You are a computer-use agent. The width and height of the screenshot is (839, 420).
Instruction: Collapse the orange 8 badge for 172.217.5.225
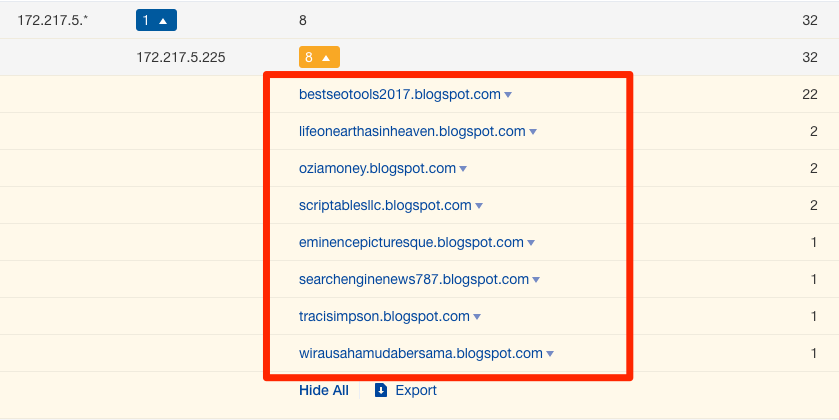point(319,57)
